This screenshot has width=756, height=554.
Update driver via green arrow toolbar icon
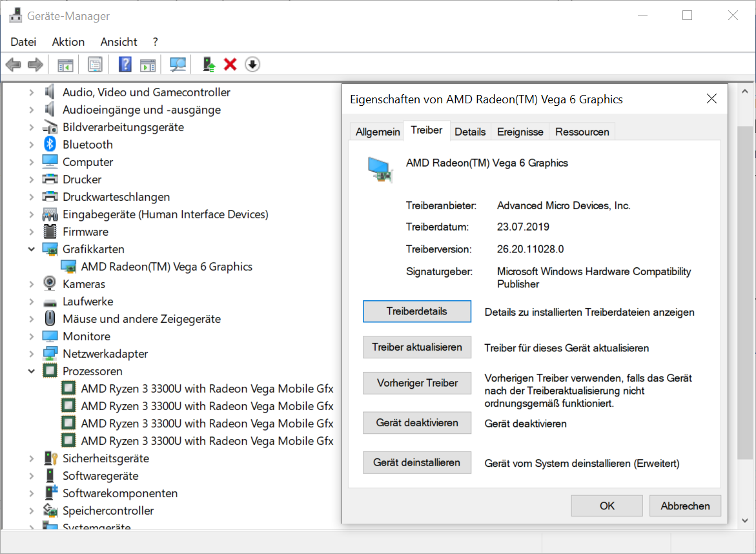pyautogui.click(x=209, y=64)
